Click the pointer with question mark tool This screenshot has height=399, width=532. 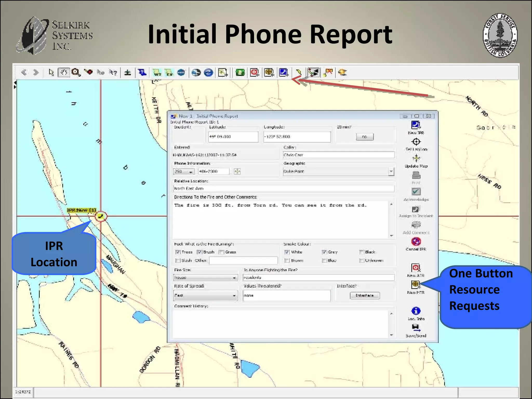(113, 72)
